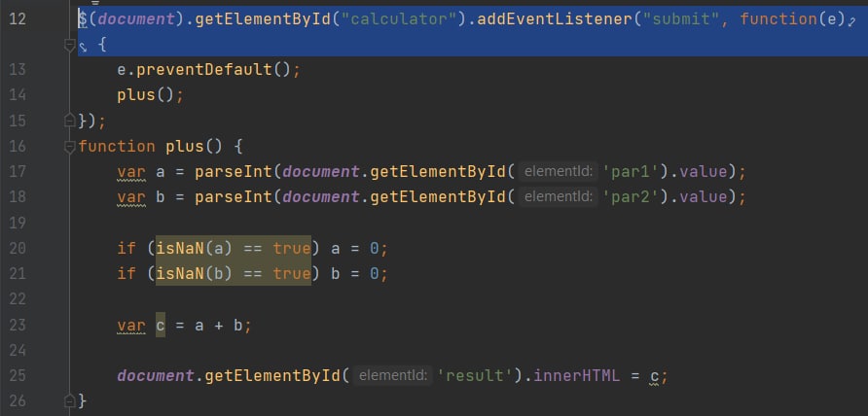Click line number 23 in the gutter

pyautogui.click(x=18, y=325)
